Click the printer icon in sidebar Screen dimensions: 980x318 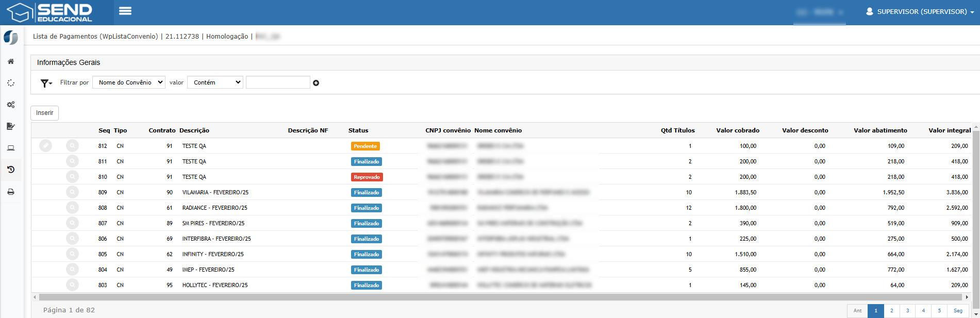point(10,192)
